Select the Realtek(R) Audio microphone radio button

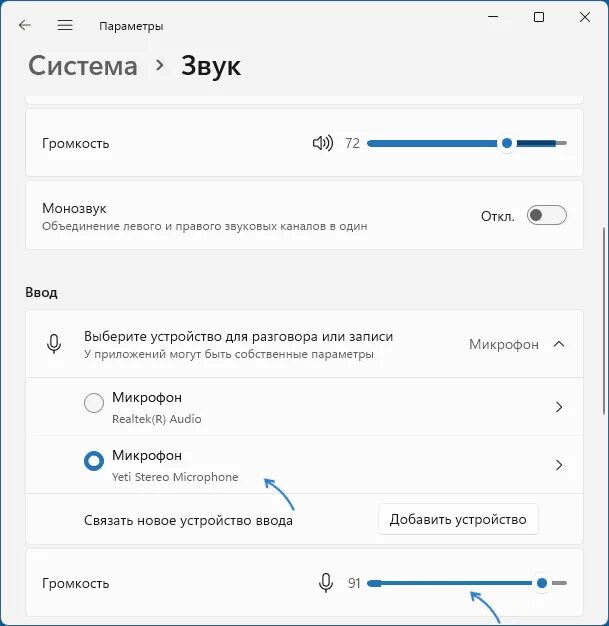click(94, 402)
